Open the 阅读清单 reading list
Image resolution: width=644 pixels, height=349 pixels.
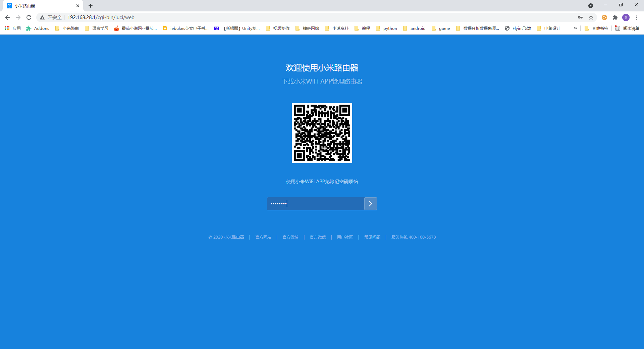[x=627, y=28]
